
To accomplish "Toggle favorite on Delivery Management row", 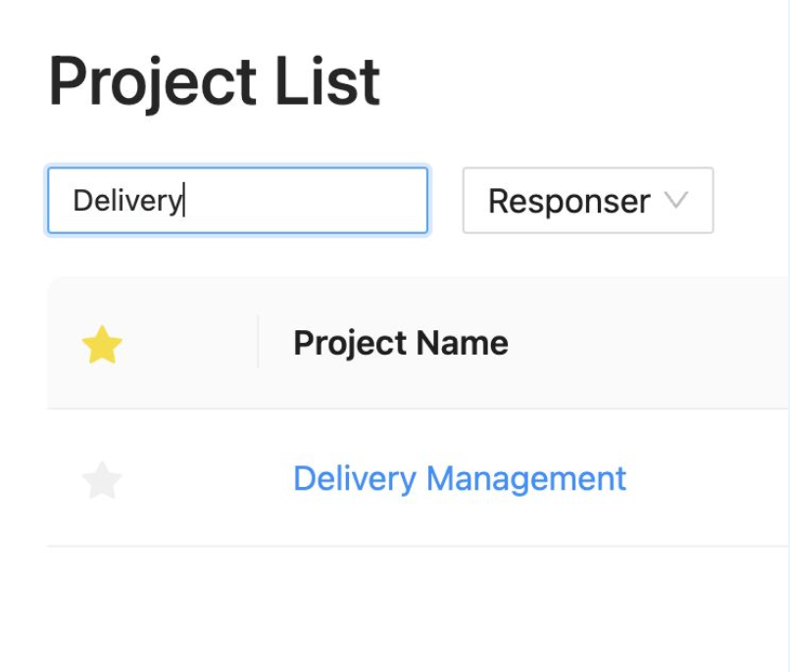I will (102, 481).
